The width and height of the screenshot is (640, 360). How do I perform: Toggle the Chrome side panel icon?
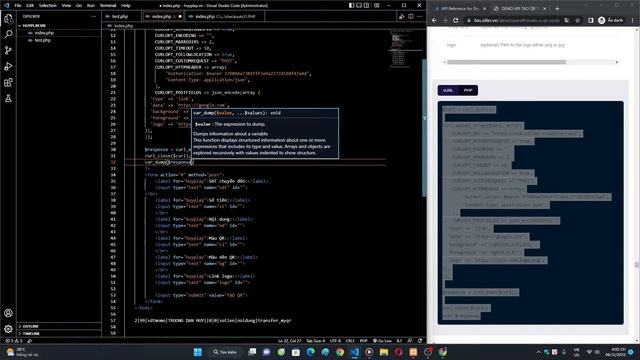pyautogui.click(x=591, y=20)
